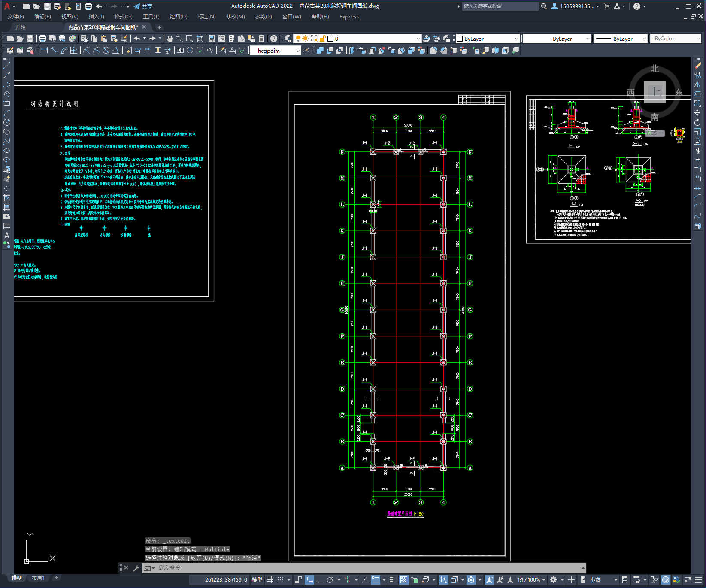This screenshot has width=706, height=588.
Task: Open the hcgpdim dimension style dropdown
Action: point(275,51)
